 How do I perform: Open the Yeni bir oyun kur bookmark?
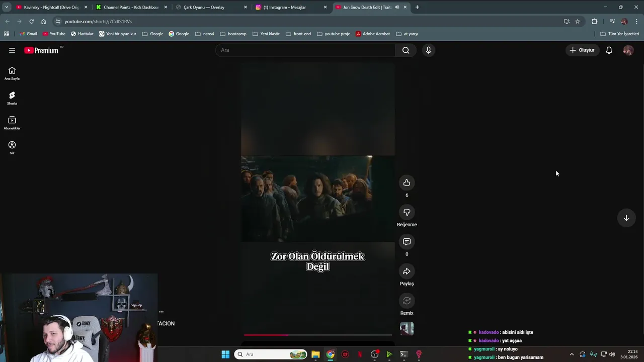coord(118,34)
